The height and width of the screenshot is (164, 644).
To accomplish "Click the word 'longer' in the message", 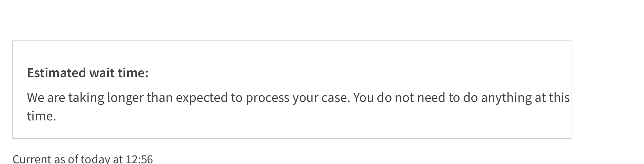I will point(125,98).
